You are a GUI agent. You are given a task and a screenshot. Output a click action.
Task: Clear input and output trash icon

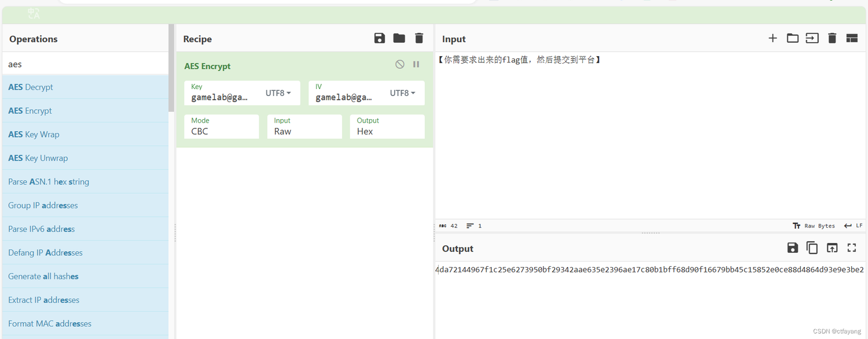832,38
